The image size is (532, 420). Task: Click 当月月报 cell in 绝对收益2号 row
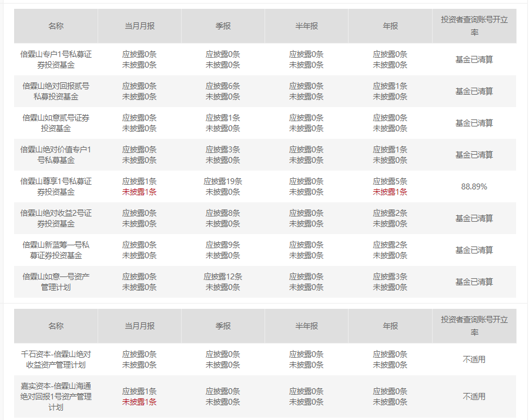pyautogui.click(x=139, y=218)
